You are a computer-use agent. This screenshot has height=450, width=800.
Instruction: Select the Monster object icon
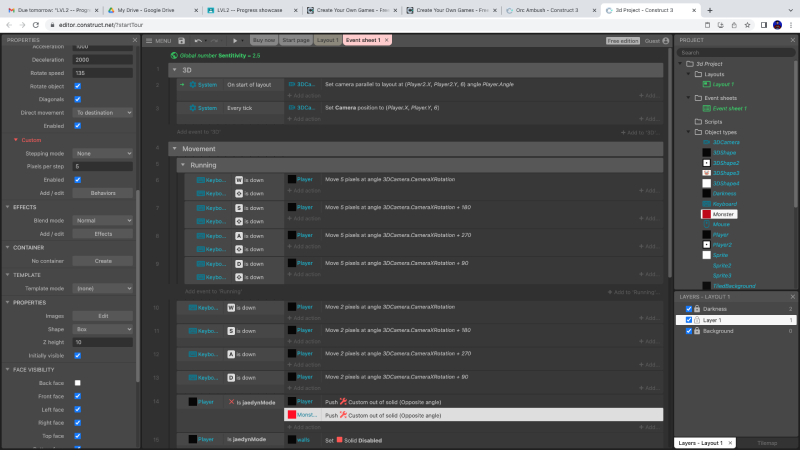(706, 214)
